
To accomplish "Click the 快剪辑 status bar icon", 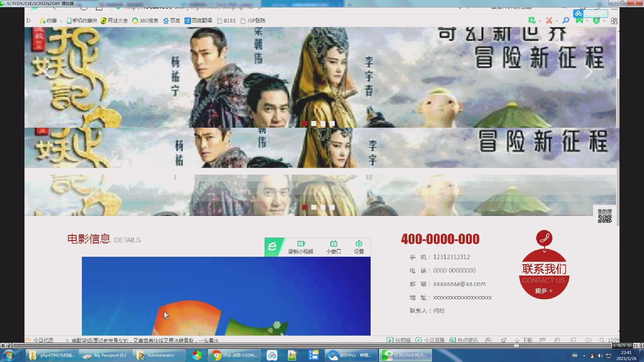I will 398,340.
